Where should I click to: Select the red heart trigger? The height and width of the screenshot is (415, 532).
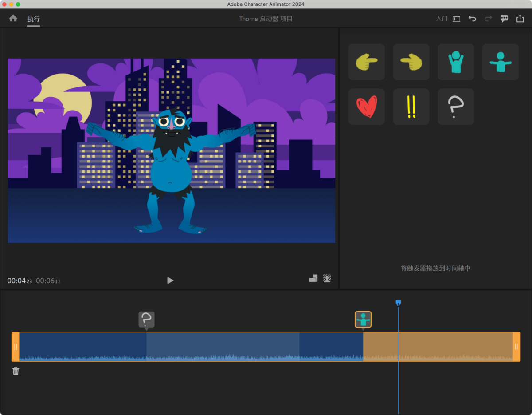click(x=366, y=107)
